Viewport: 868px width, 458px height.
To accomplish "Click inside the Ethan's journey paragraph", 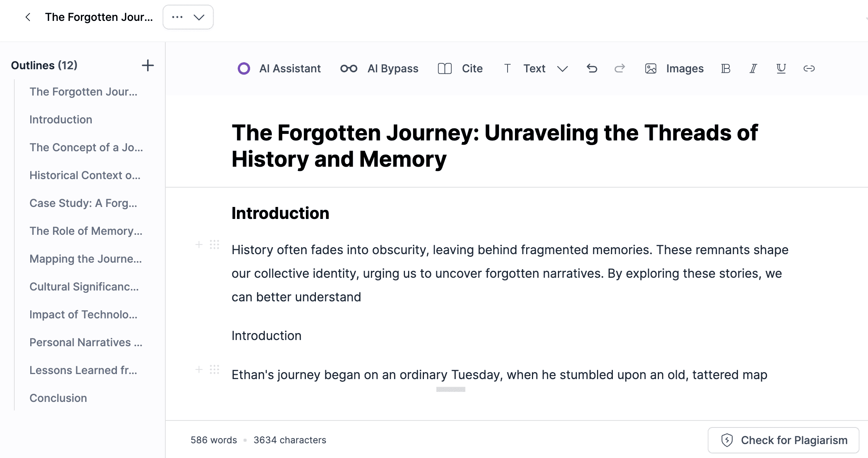I will [x=499, y=375].
